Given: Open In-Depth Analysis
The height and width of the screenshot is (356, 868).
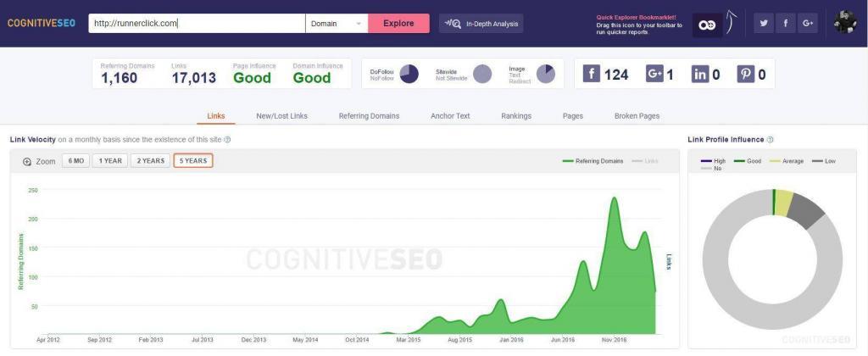Looking at the screenshot, I should coord(481,24).
